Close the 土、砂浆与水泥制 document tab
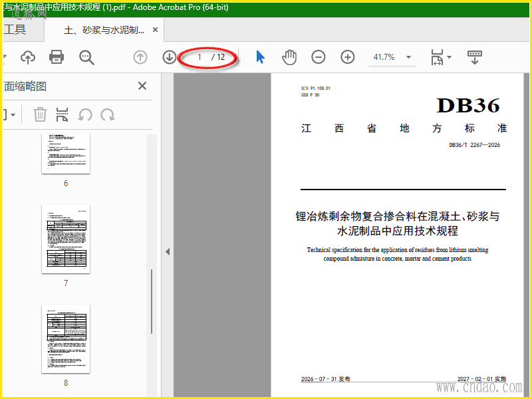 155,30
